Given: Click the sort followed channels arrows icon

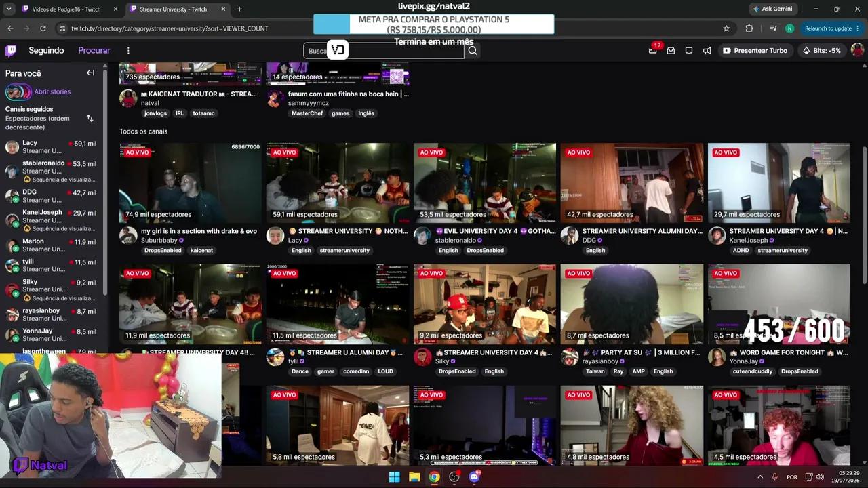Looking at the screenshot, I should click(x=90, y=118).
